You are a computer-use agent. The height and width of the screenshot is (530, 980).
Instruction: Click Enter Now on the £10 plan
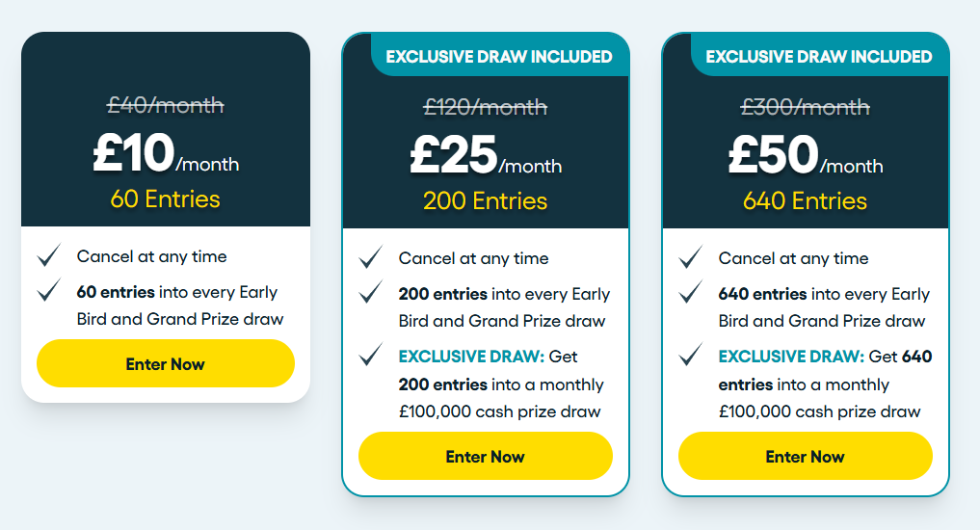point(166,363)
